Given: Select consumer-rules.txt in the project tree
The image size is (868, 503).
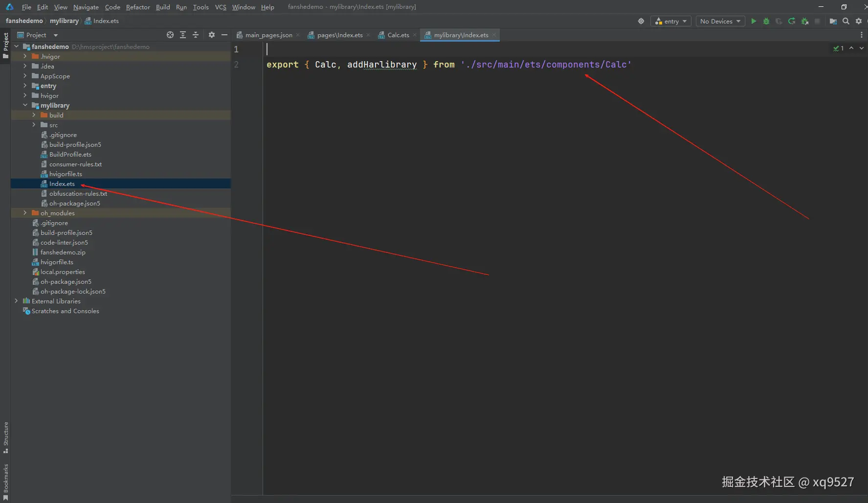Looking at the screenshot, I should point(75,164).
